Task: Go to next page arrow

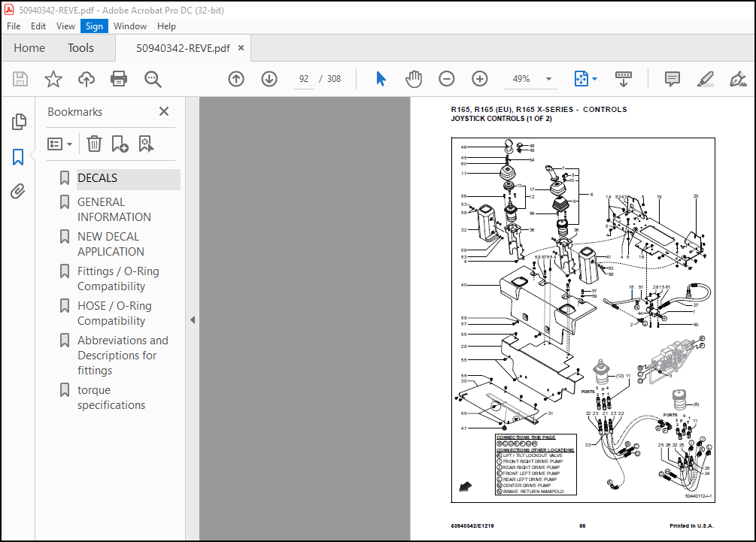Action: tap(269, 79)
